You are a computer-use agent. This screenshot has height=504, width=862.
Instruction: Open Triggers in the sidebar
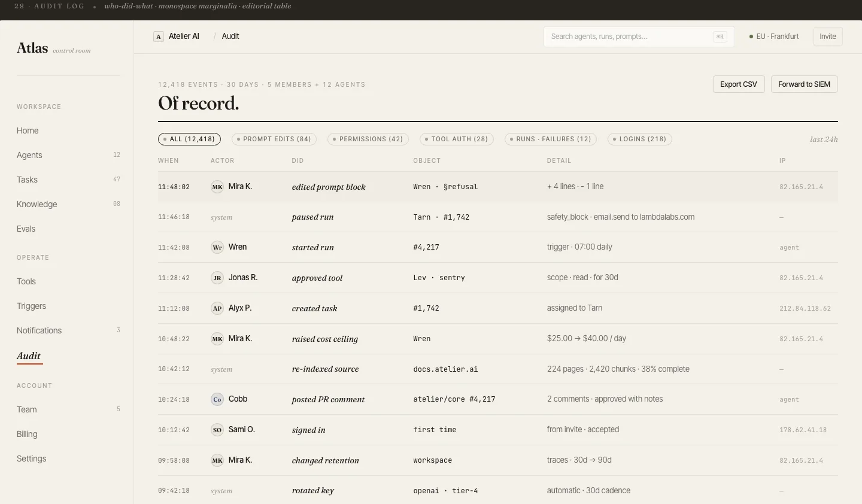click(68, 306)
